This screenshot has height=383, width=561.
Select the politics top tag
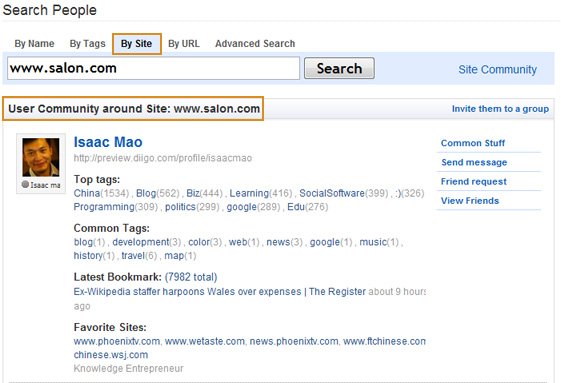point(180,207)
